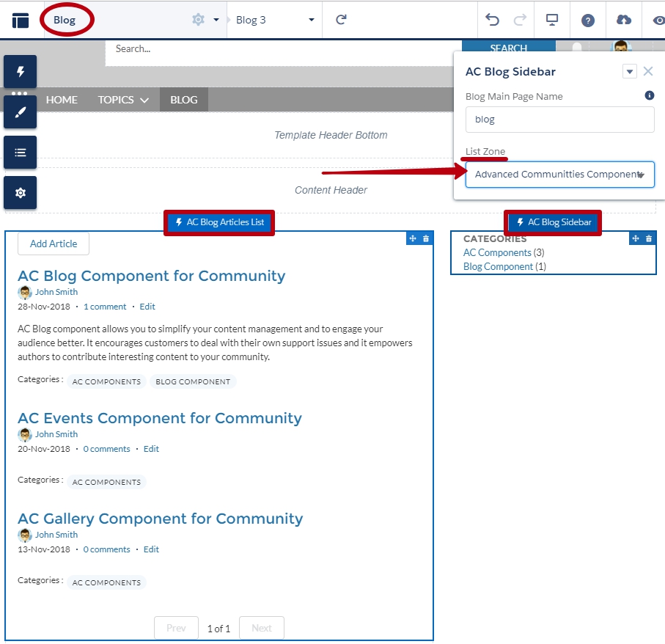Image resolution: width=665 pixels, height=644 pixels.
Task: Open the AC Gallery Component for Community article
Action: pyautogui.click(x=161, y=519)
